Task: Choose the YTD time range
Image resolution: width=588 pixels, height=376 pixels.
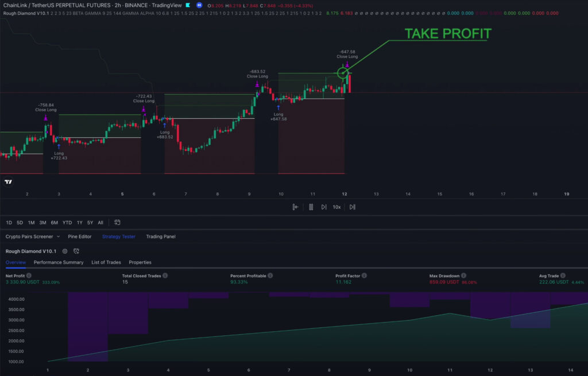Action: (x=67, y=222)
